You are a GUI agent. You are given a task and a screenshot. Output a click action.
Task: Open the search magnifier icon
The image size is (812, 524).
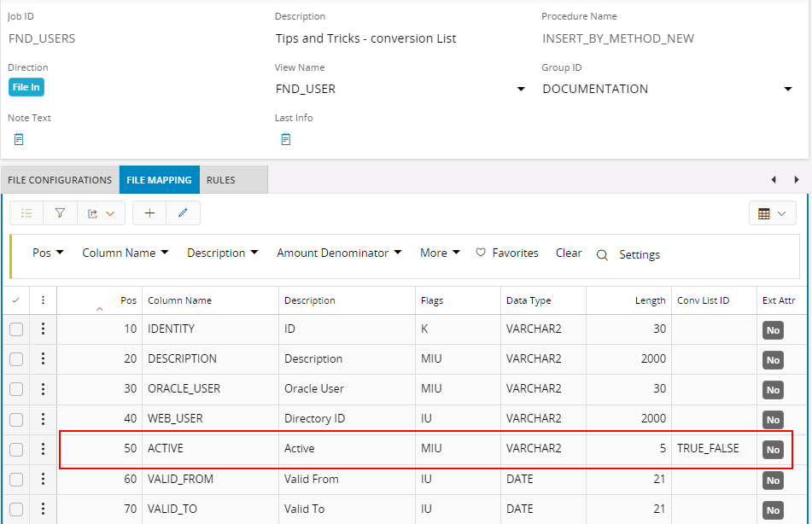click(x=602, y=253)
